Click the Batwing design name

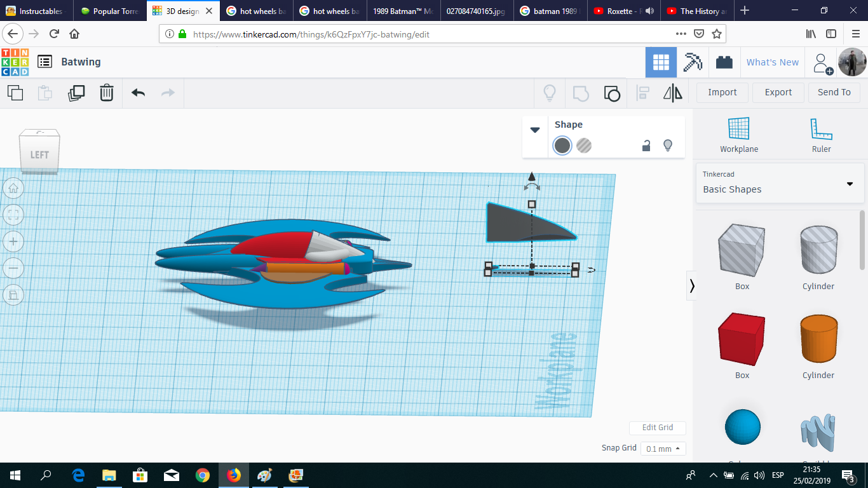pyautogui.click(x=81, y=62)
